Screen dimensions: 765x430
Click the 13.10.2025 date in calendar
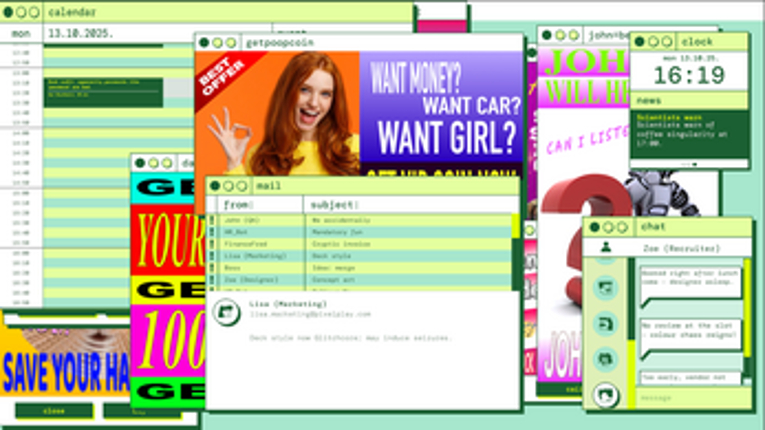pos(81,34)
